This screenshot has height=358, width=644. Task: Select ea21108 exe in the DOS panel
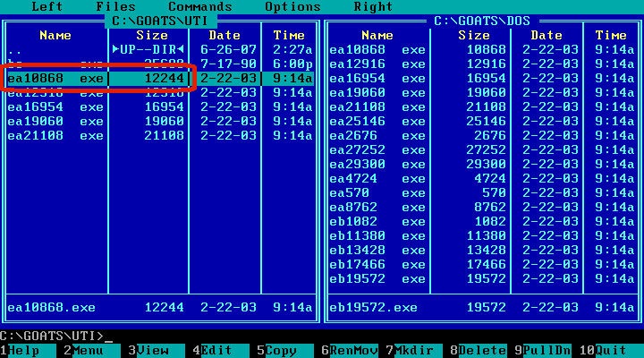(482, 107)
